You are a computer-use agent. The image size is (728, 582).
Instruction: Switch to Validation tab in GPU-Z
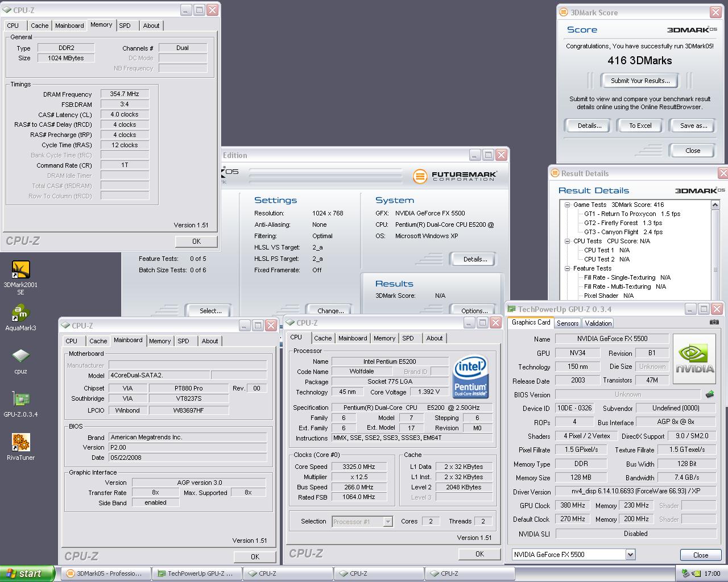point(598,323)
